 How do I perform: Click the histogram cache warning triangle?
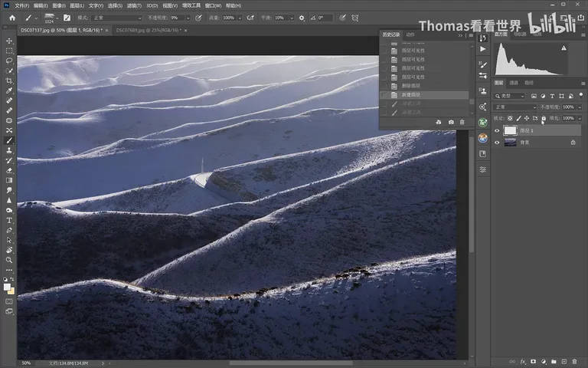[563, 48]
